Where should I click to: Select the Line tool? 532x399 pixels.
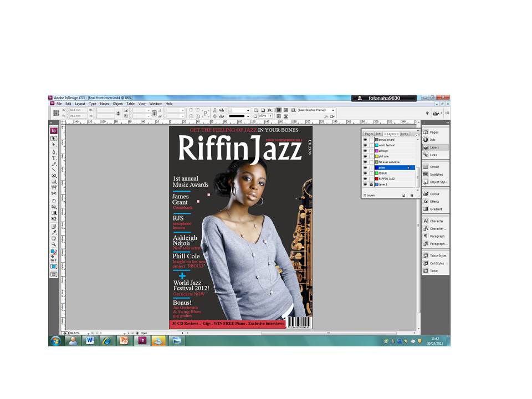54,170
